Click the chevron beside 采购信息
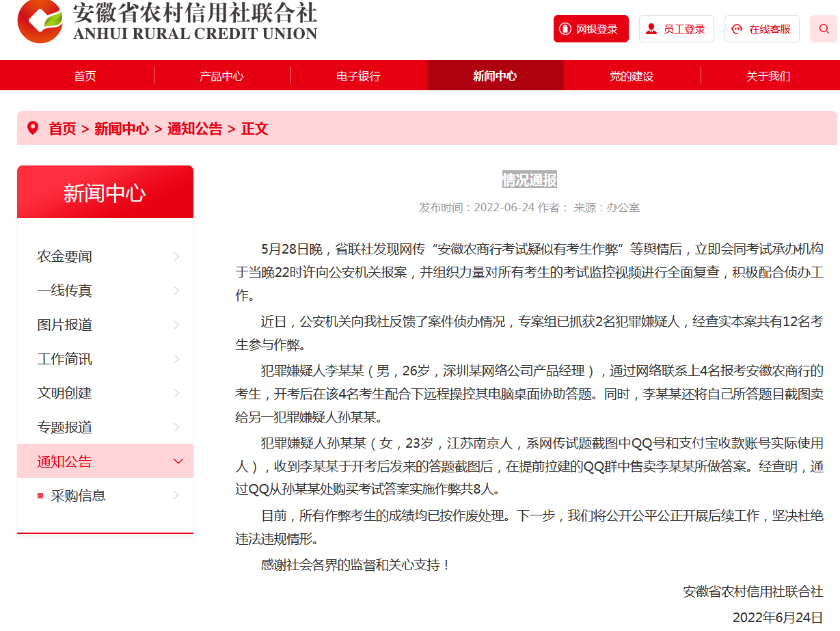The width and height of the screenshot is (840, 631). pyautogui.click(x=177, y=496)
